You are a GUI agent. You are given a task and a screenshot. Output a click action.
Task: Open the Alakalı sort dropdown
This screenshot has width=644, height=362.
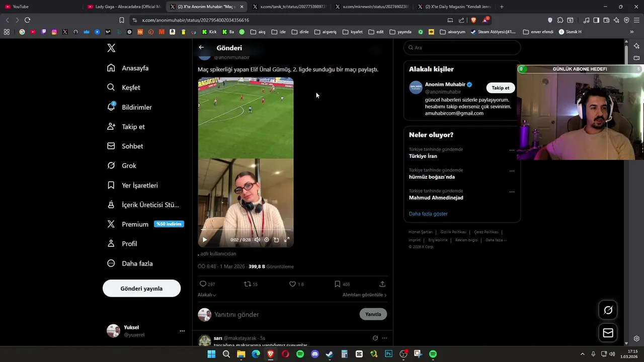point(207,295)
